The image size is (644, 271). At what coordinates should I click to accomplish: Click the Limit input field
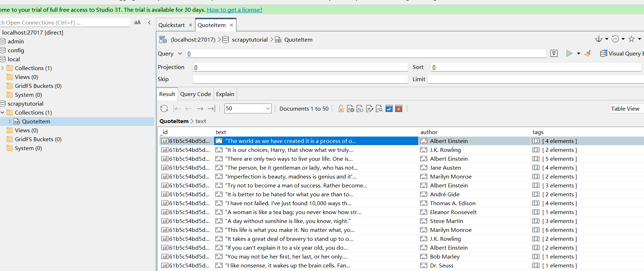pos(536,79)
